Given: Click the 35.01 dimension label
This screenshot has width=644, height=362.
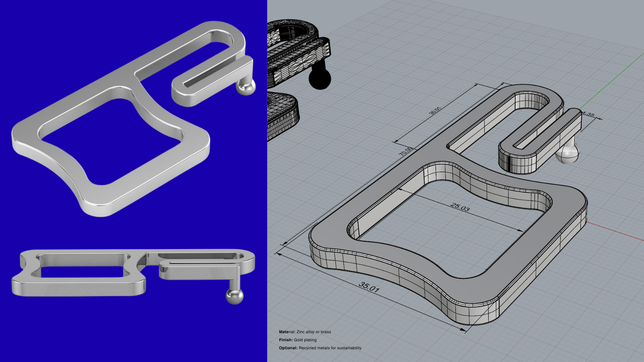Looking at the screenshot, I should tap(369, 287).
